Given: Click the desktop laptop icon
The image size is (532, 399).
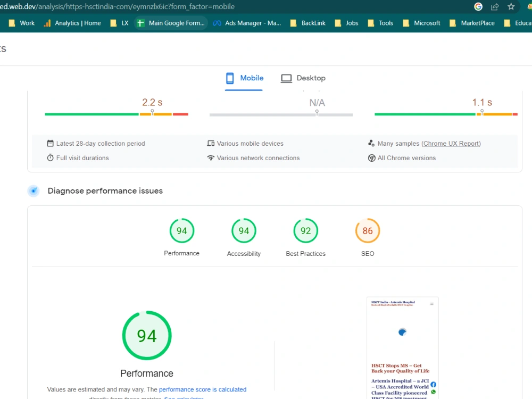Looking at the screenshot, I should pos(286,78).
